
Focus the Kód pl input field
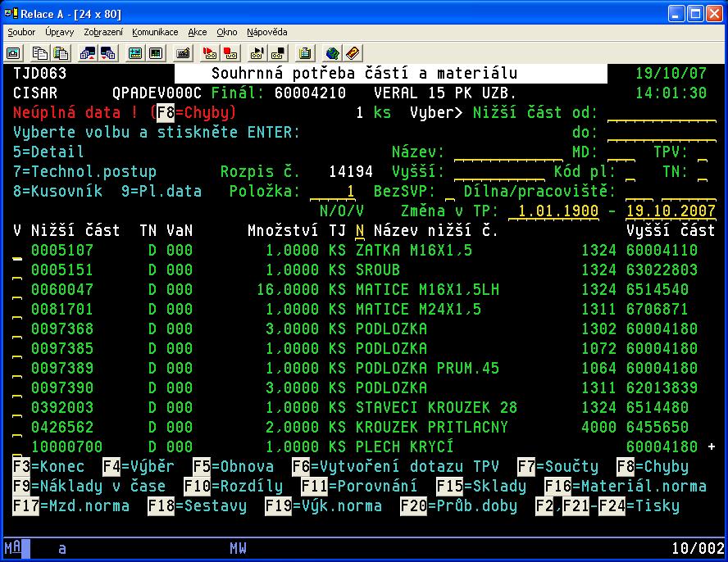tap(630, 172)
